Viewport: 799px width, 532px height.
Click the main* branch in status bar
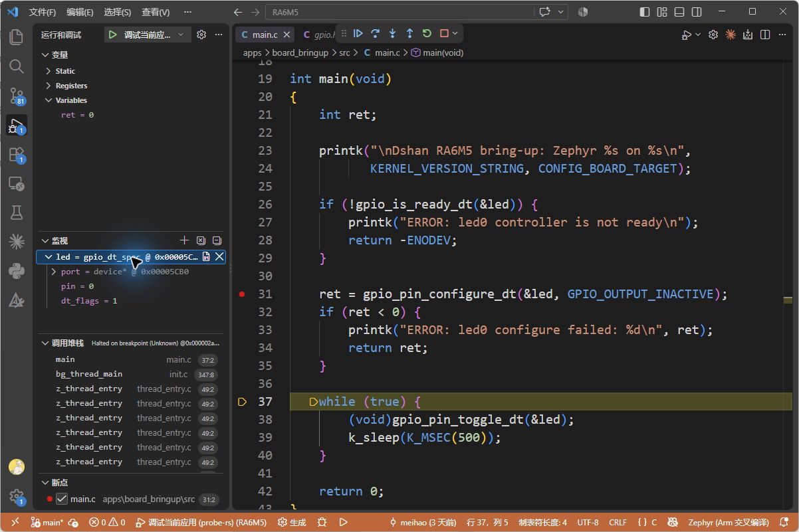[48, 523]
